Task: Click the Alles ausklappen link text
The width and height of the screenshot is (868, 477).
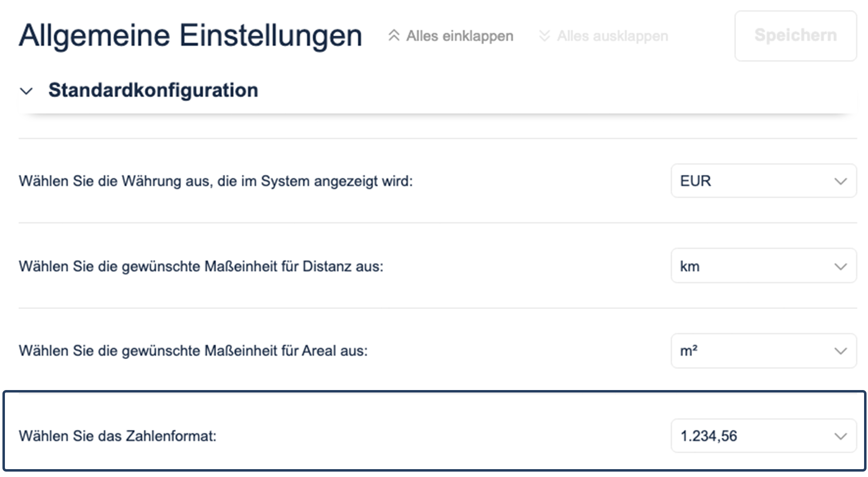Action: point(612,36)
